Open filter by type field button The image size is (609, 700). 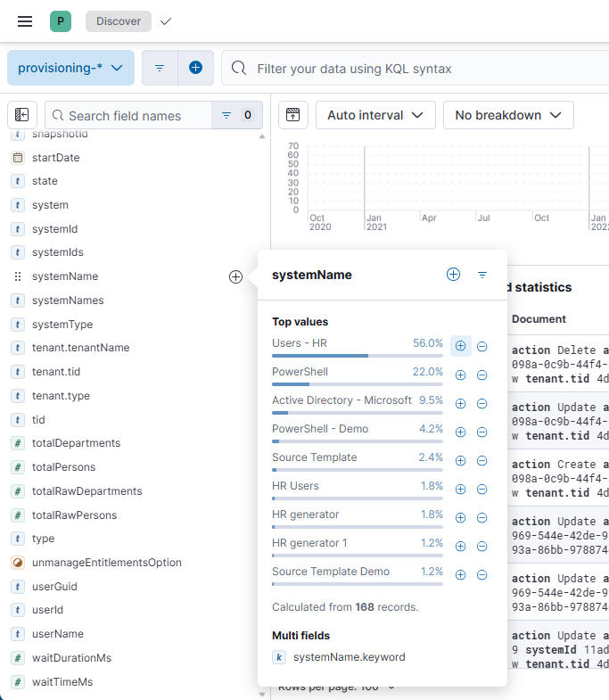[x=236, y=115]
